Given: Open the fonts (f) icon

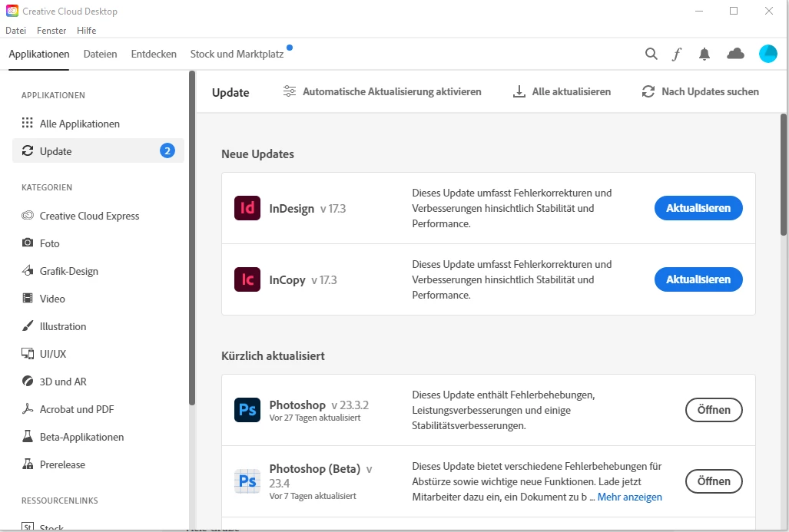Looking at the screenshot, I should tap(677, 54).
